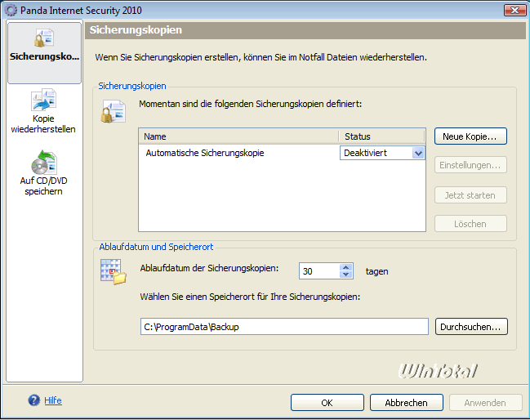Open the Status dropdown showing Deaktiviert
This screenshot has width=530, height=420.
418,153
